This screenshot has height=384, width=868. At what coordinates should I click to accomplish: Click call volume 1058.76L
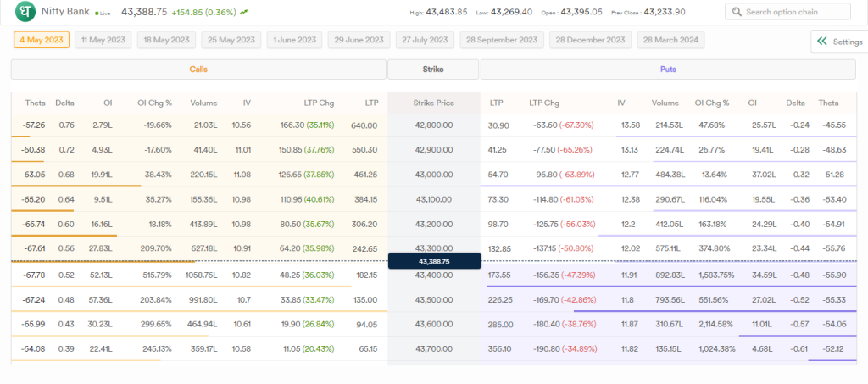pyautogui.click(x=200, y=275)
